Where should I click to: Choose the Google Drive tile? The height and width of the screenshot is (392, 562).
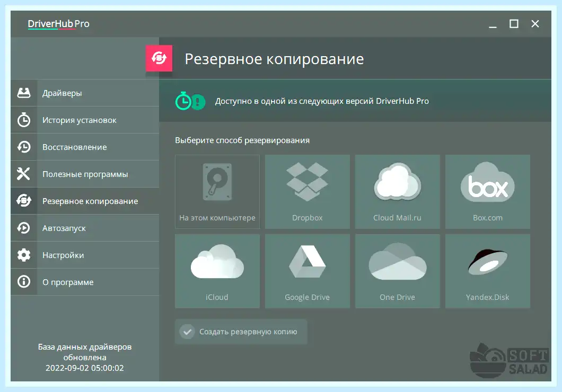(x=307, y=271)
